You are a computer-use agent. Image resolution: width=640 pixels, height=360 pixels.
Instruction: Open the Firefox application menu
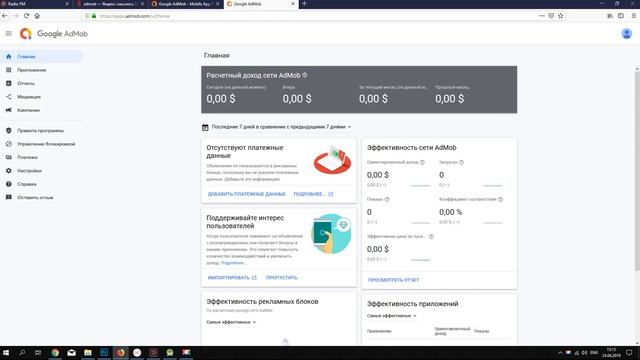(633, 16)
